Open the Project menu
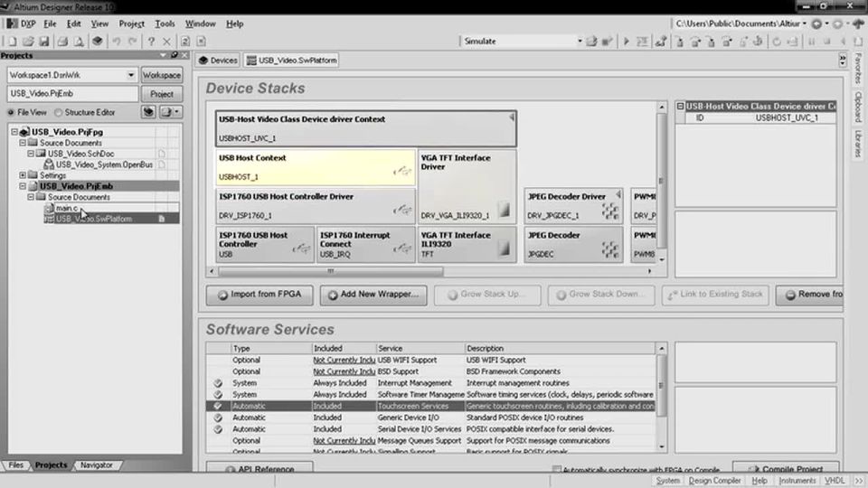The image size is (868, 488). 132,23
